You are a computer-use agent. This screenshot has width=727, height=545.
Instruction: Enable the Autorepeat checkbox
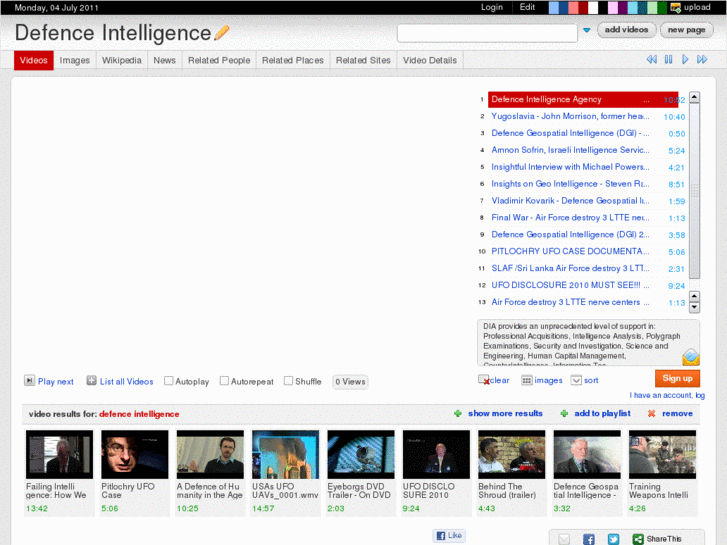coord(224,381)
